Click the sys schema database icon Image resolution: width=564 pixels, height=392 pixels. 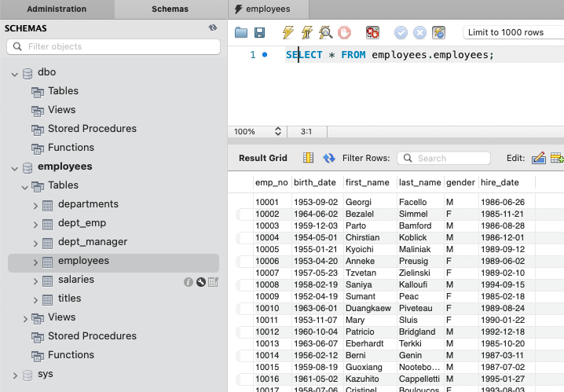(27, 376)
